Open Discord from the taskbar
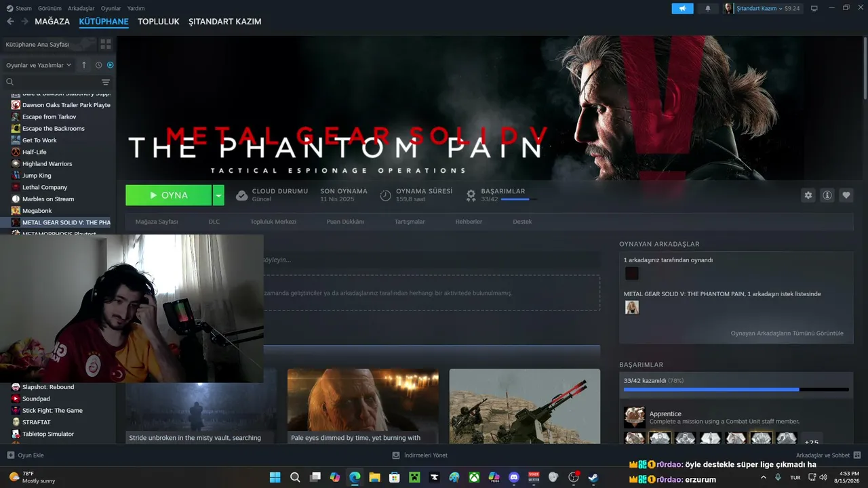 pyautogui.click(x=514, y=477)
